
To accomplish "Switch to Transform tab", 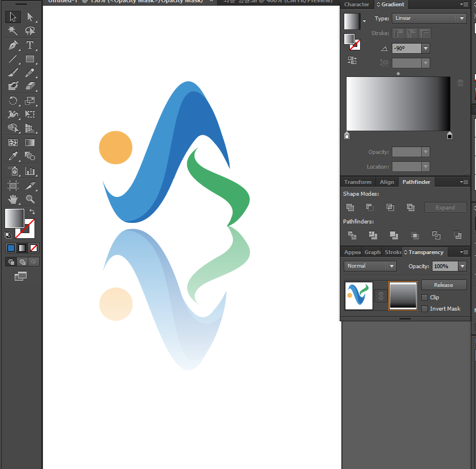I will point(358,182).
